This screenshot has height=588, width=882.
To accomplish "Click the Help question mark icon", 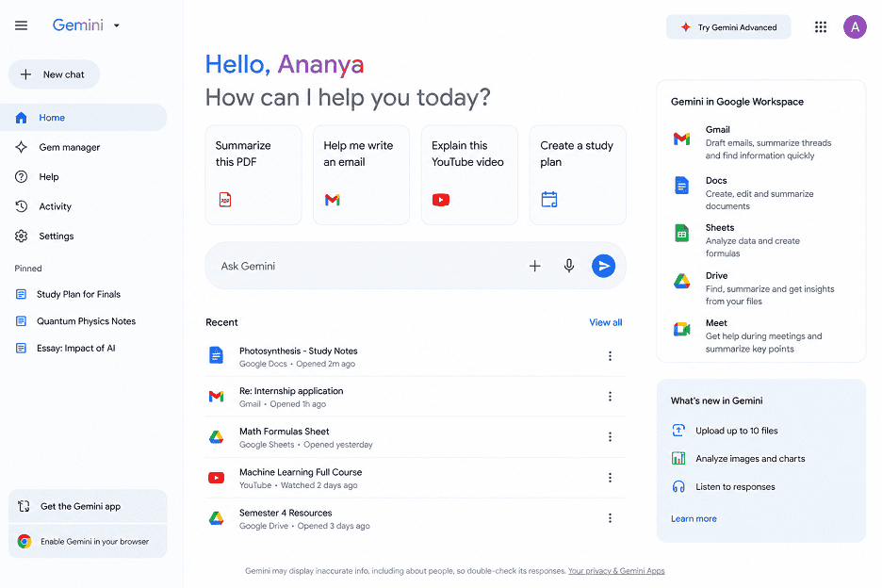I will 22,176.
